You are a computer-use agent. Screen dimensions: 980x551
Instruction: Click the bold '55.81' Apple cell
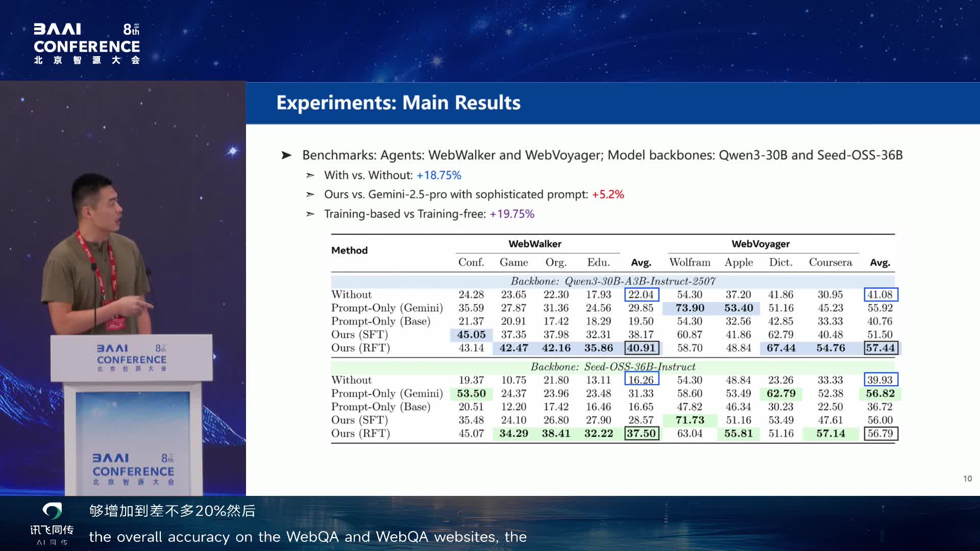[x=739, y=433]
